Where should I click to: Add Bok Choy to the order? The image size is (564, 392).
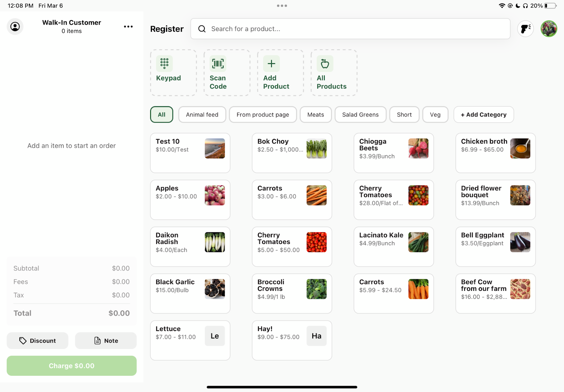(292, 153)
